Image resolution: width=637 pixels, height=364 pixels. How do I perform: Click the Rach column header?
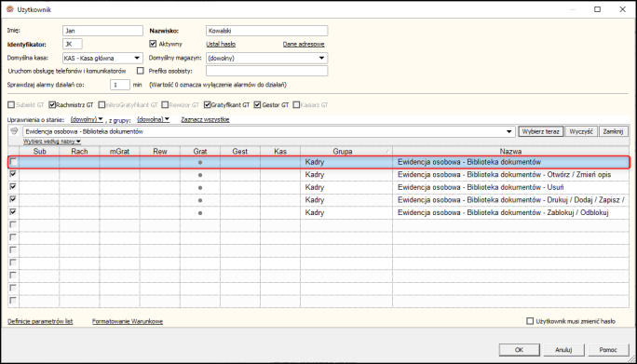click(80, 151)
